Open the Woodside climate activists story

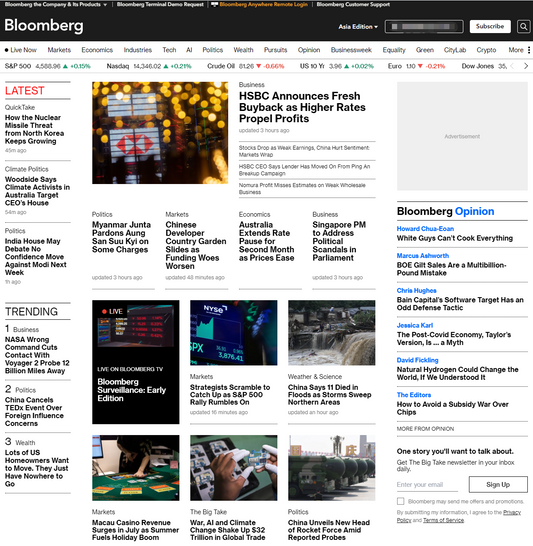pyautogui.click(x=37, y=191)
